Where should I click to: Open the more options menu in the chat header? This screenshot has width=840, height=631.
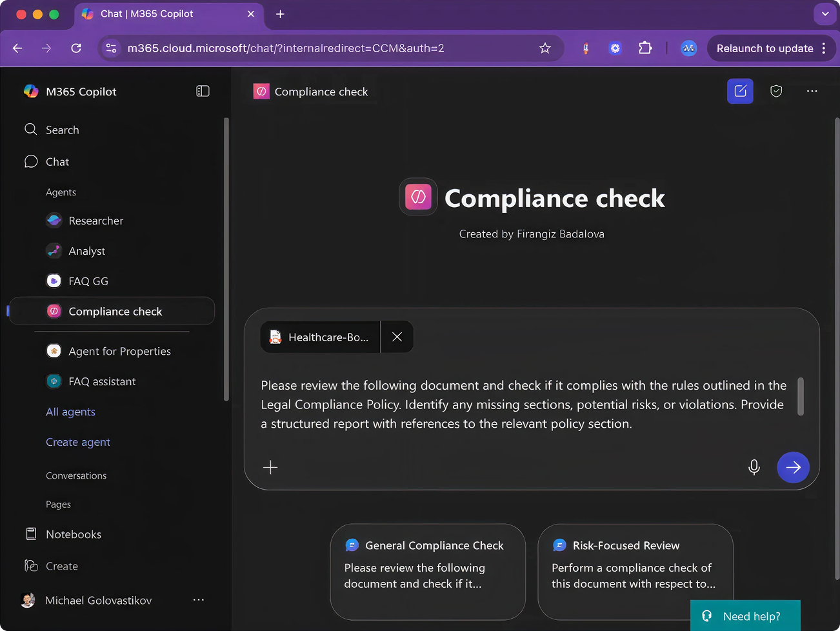tap(812, 91)
